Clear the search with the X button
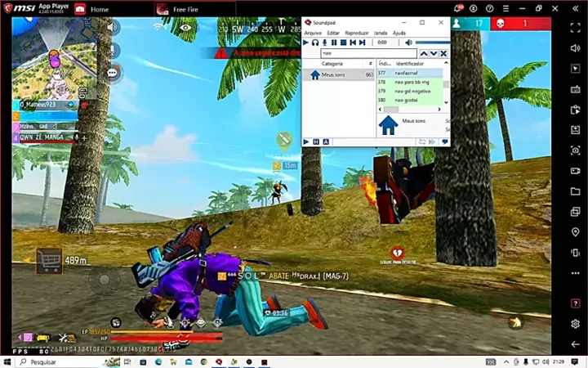588x368 pixels. [x=443, y=53]
